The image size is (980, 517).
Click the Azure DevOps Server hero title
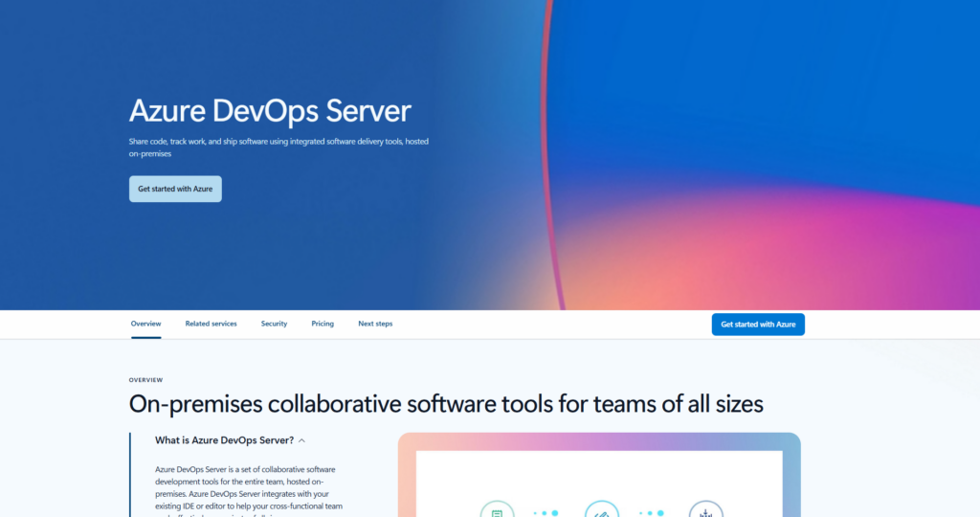270,111
